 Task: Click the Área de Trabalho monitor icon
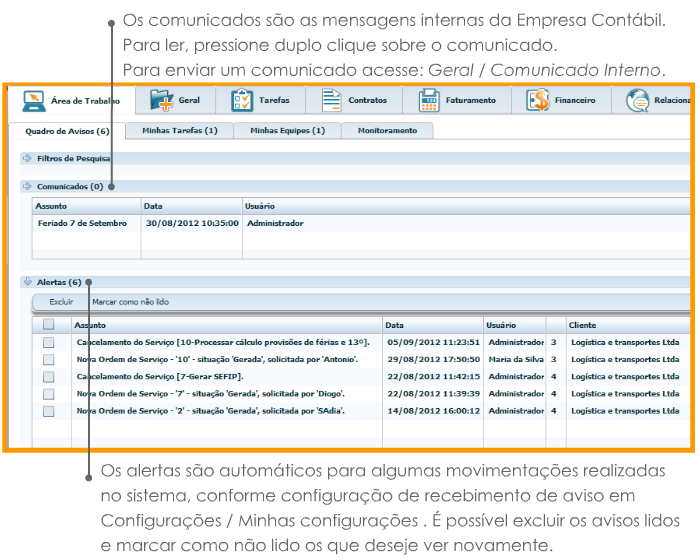pos(34,101)
